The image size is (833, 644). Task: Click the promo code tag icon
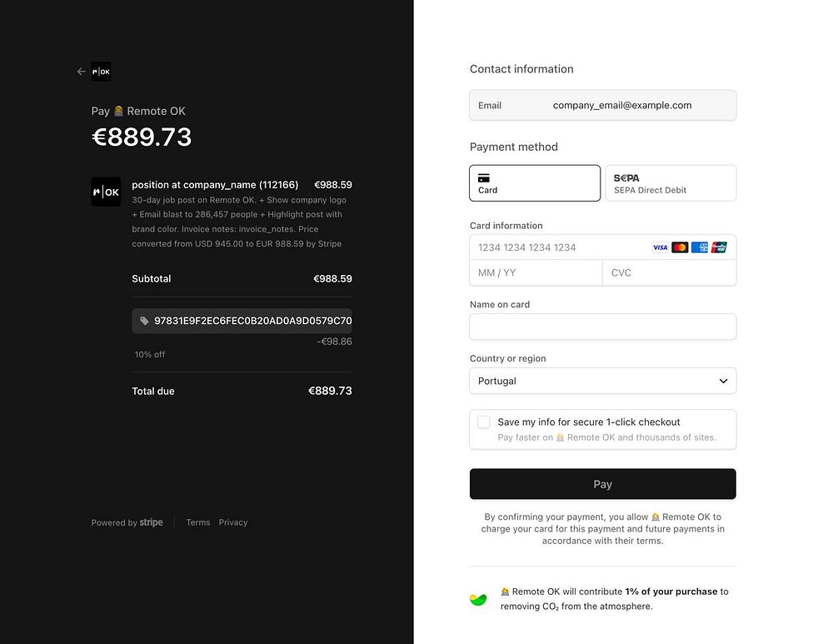pyautogui.click(x=144, y=321)
